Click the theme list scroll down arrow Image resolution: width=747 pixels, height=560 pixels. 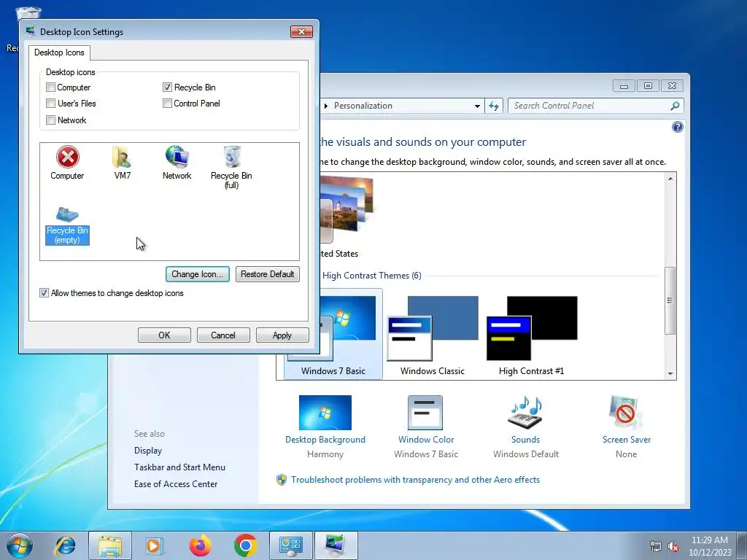pos(670,374)
